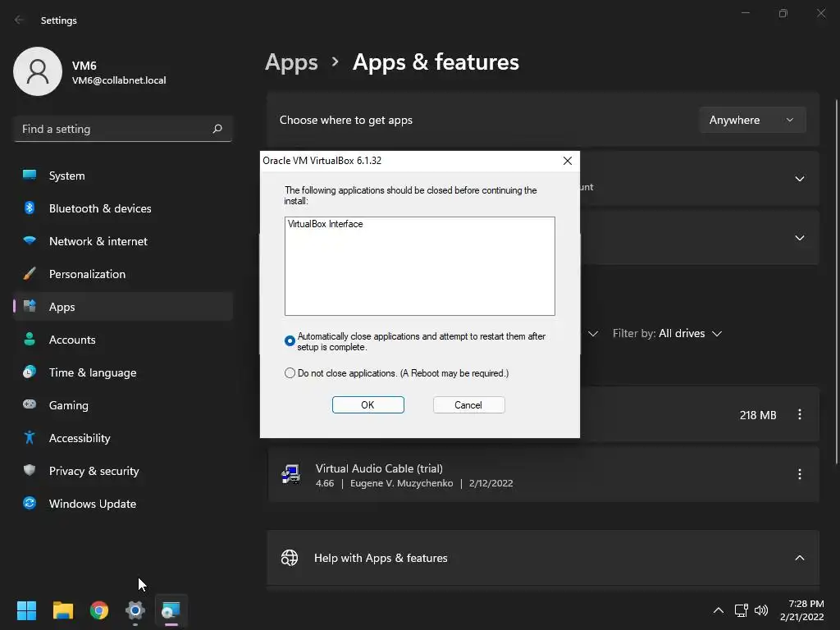The width and height of the screenshot is (840, 630).
Task: Click the Windows Update icon
Action: 30,504
